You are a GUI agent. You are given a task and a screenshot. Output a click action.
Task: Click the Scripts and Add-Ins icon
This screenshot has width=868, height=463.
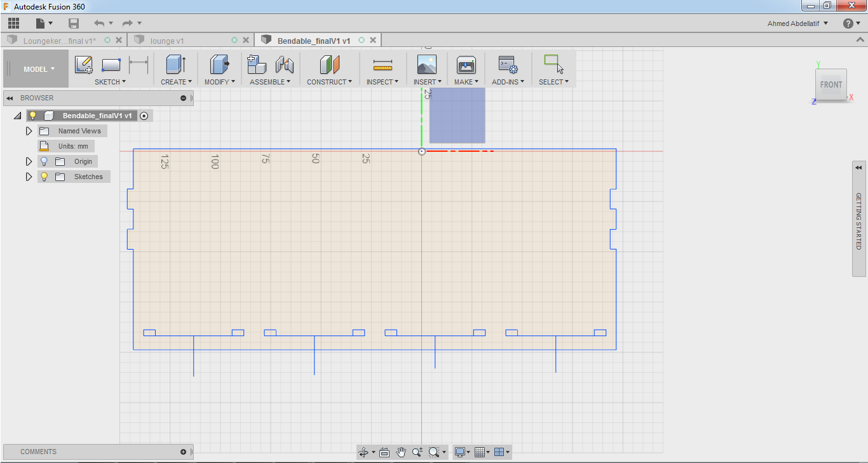click(508, 65)
